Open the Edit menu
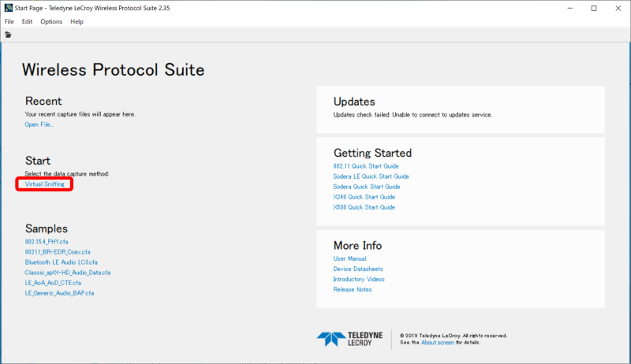 (27, 21)
